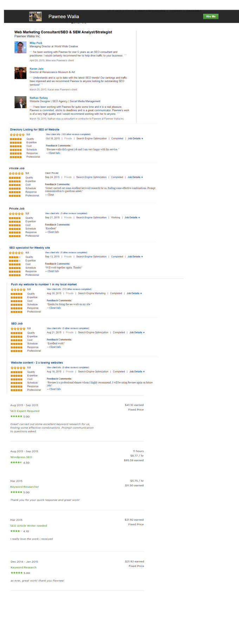Expand Job Details under Website content towing websites
The image size is (239, 644).
point(136,371)
